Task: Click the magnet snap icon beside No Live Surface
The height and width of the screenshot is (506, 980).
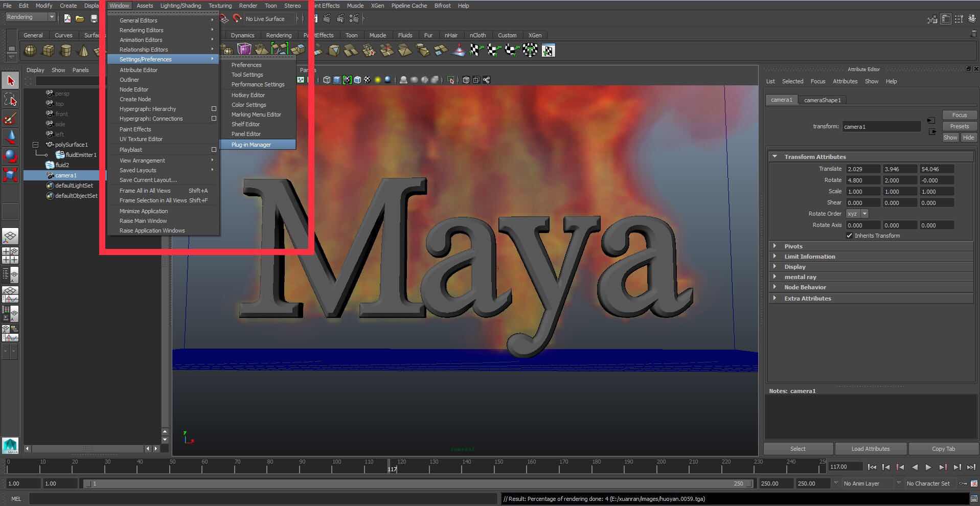Action: click(x=237, y=18)
